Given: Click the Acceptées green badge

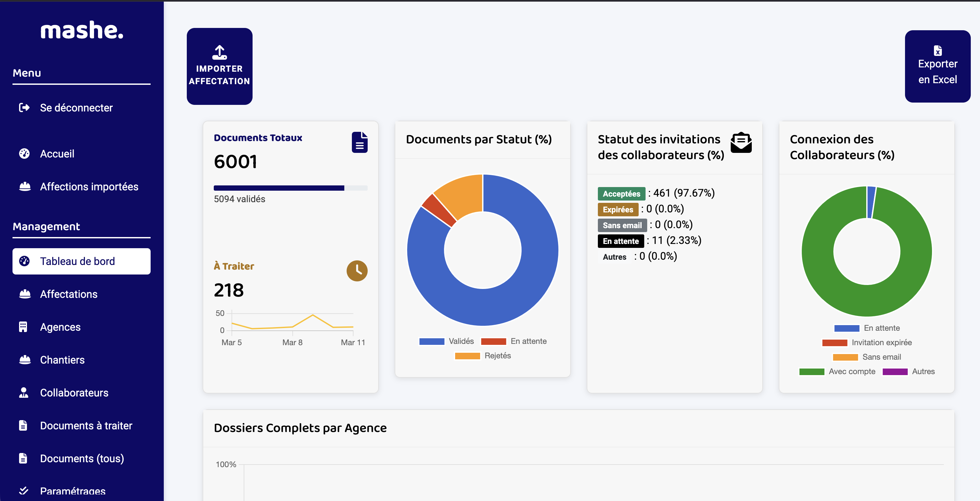Looking at the screenshot, I should pyautogui.click(x=621, y=194).
